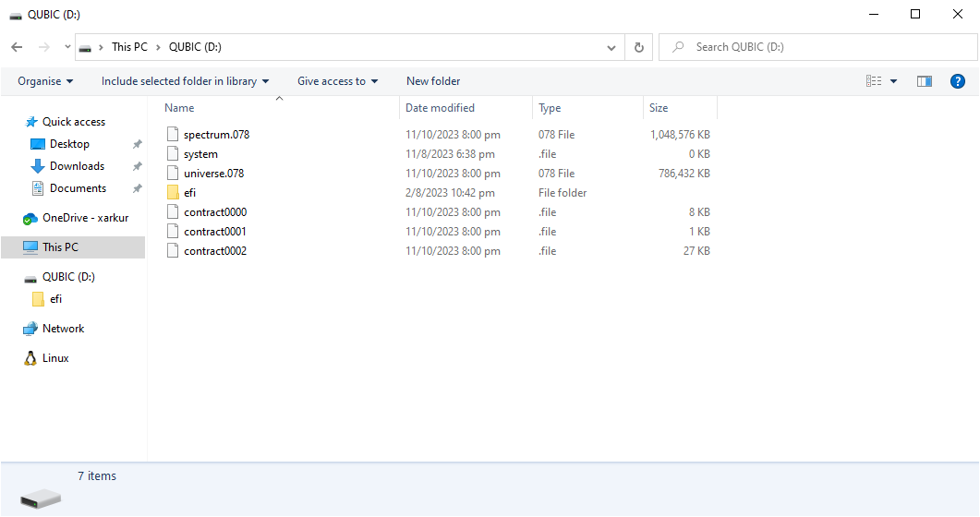Click the This PC monitor icon in sidebar
This screenshot has width=980, height=517.
(30, 247)
